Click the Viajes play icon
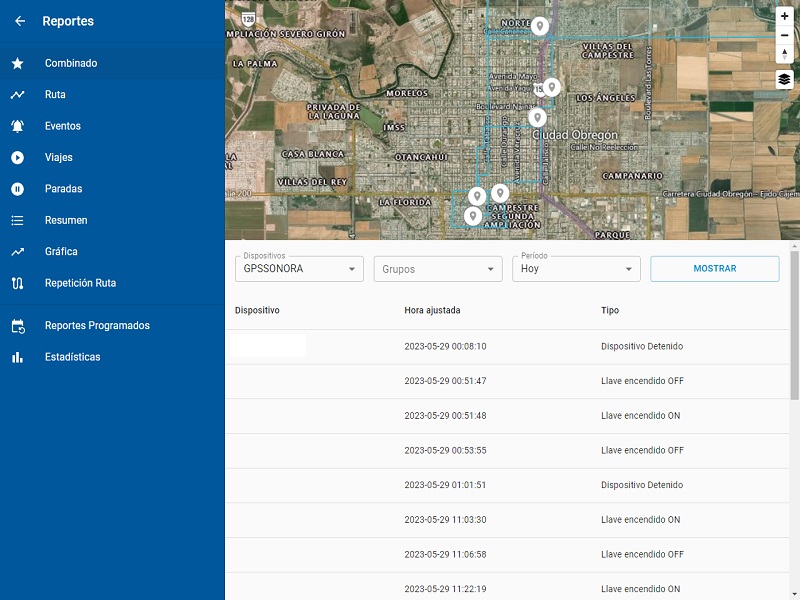Image resolution: width=800 pixels, height=600 pixels. coord(18,158)
